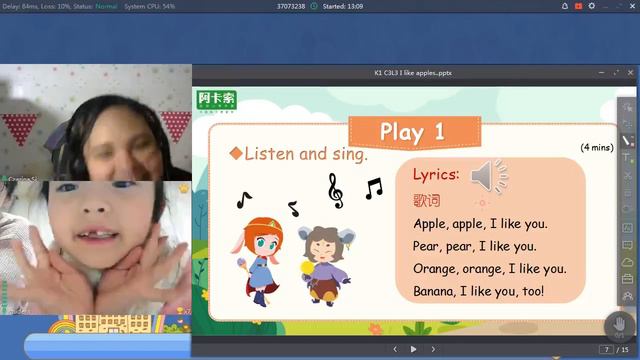This screenshot has width=640, height=360.
Task: Open the participants roster icon
Action: pyautogui.click(x=627, y=296)
